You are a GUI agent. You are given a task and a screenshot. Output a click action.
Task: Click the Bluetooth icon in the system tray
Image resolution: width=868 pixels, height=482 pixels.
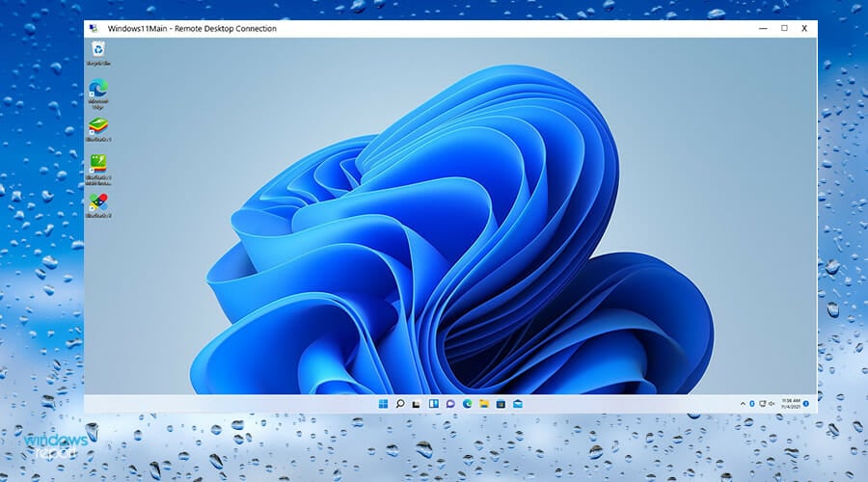751,404
